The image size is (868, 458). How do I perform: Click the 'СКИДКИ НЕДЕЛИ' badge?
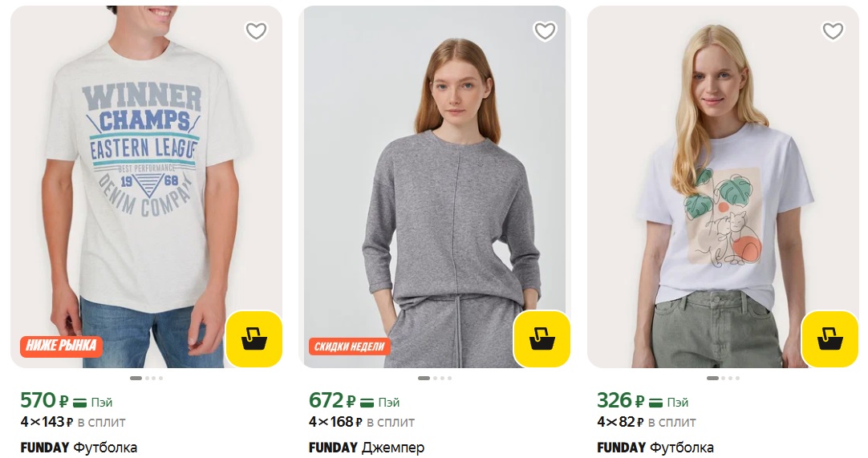pos(350,347)
